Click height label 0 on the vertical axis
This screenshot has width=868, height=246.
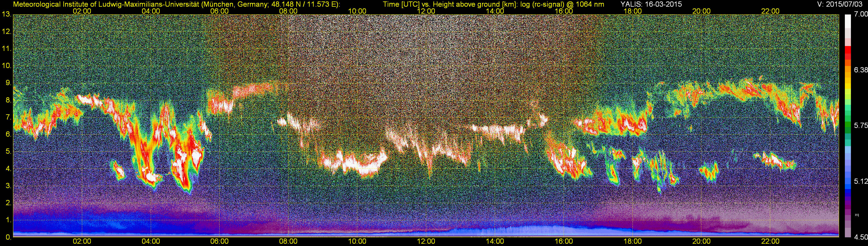coord(8,237)
